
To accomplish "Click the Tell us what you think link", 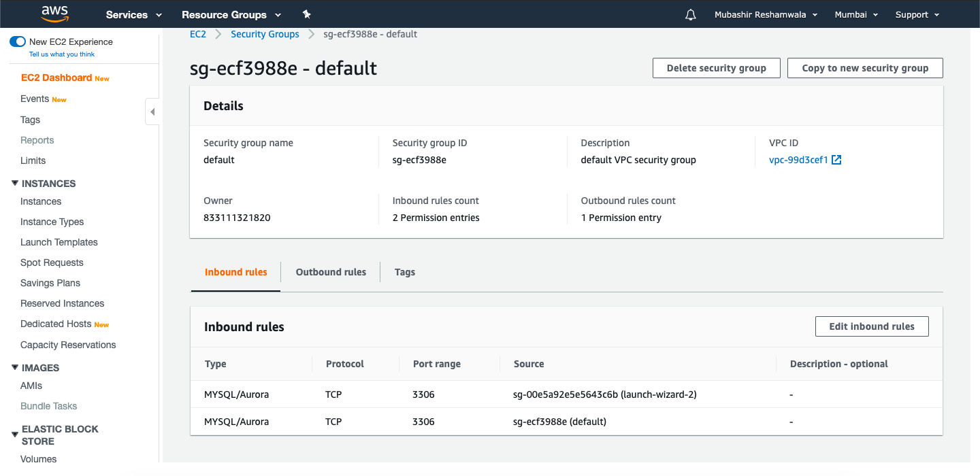I will coord(62,54).
